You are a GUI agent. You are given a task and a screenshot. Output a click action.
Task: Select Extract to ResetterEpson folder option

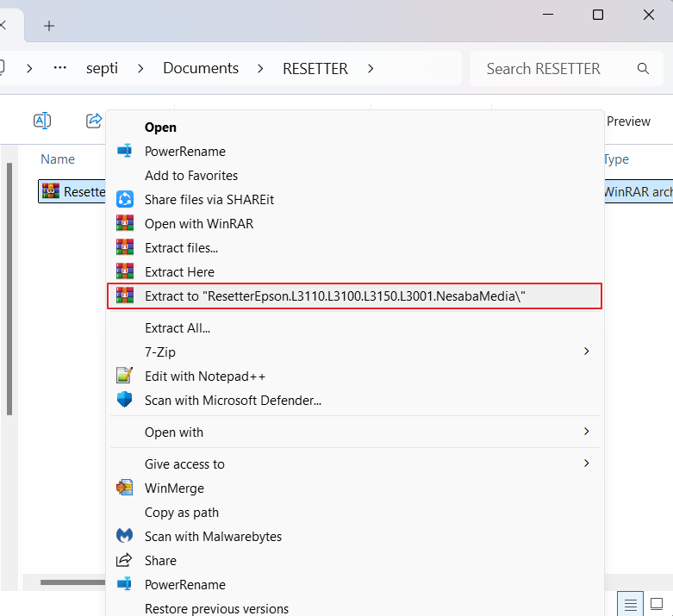pos(335,296)
